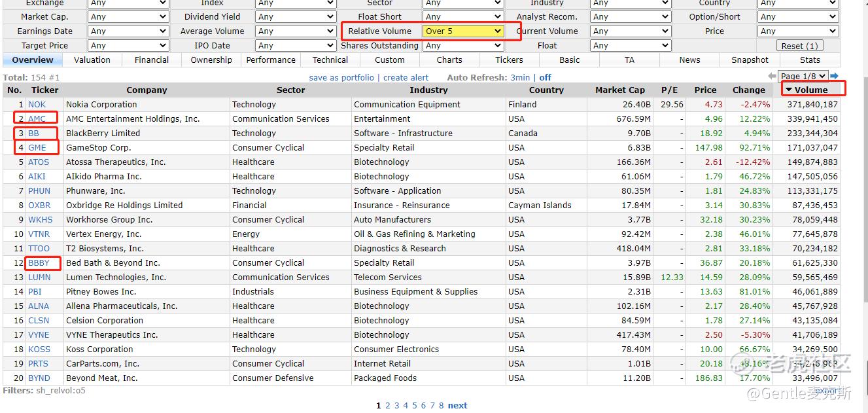Viewport: 868px width, 413px height.
Task: Set auto refresh to 3min
Action: (x=521, y=77)
